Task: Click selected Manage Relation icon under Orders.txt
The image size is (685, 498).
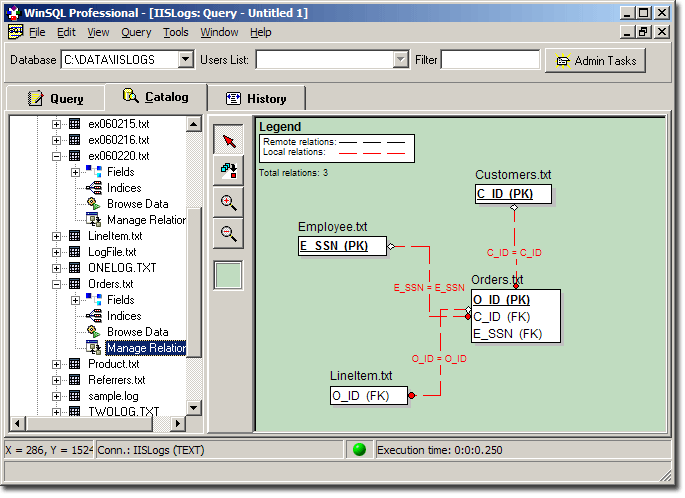Action: (x=94, y=348)
